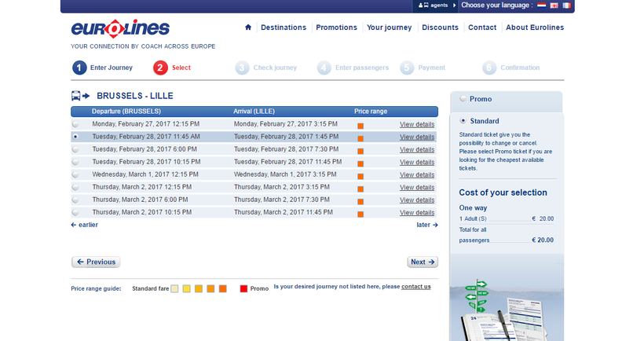
Task: Show later departures
Action: (x=426, y=225)
